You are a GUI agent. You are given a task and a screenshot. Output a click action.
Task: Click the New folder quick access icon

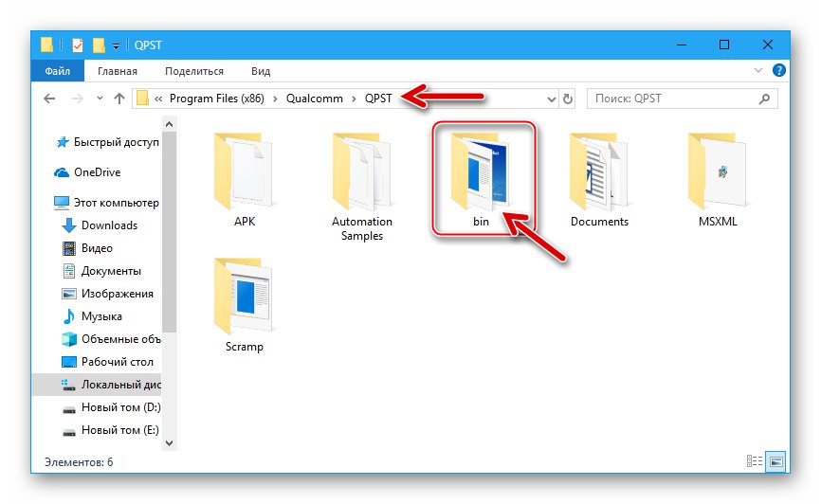click(x=99, y=45)
